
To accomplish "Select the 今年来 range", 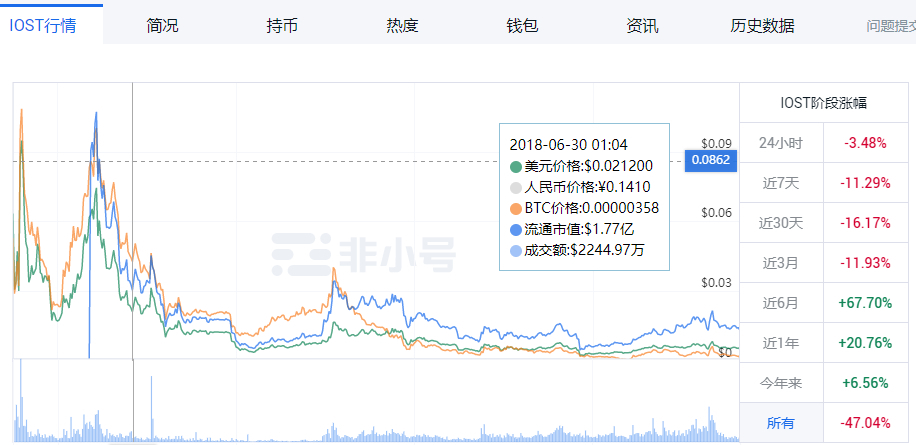I will (x=781, y=383).
